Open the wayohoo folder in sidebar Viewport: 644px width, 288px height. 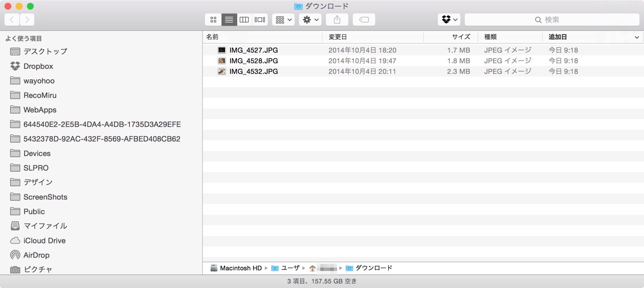coord(39,81)
